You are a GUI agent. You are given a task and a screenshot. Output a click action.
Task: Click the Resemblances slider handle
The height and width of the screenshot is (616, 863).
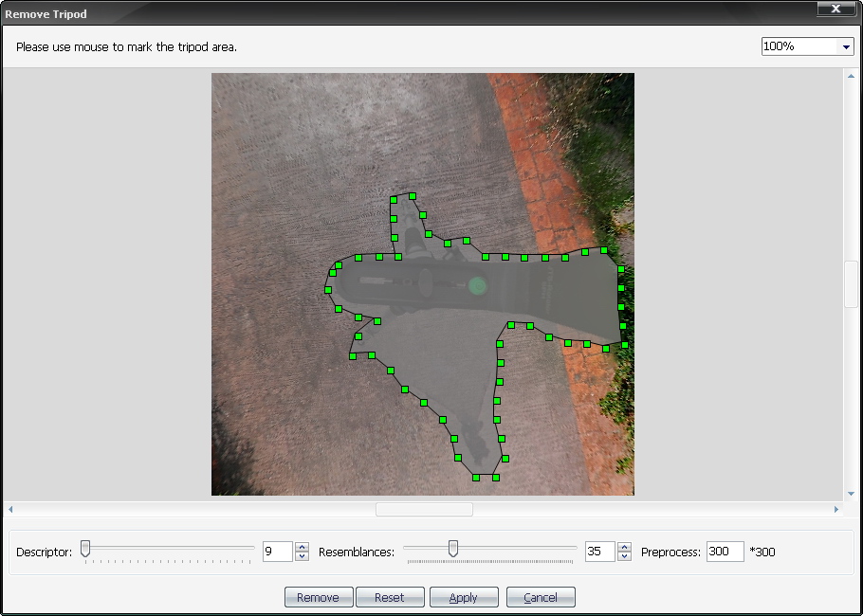point(453,549)
